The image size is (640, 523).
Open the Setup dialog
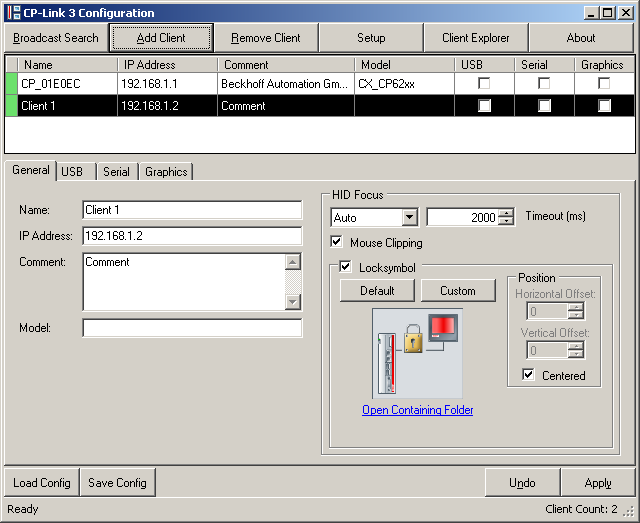tap(371, 38)
